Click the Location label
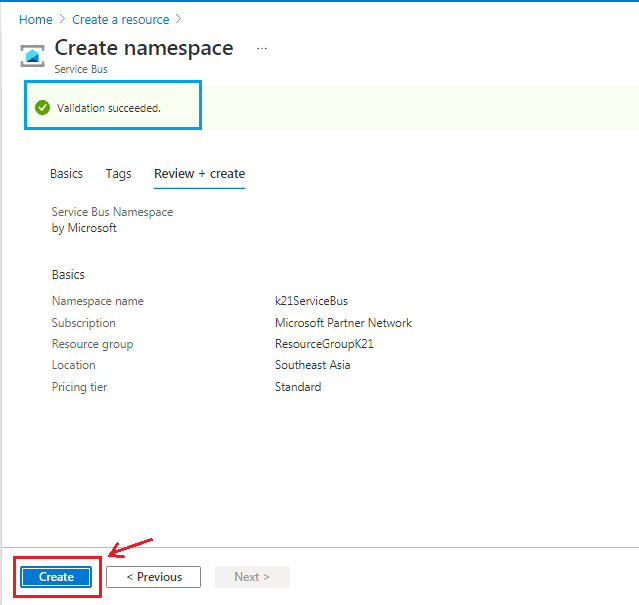This screenshot has height=605, width=639. [74, 365]
